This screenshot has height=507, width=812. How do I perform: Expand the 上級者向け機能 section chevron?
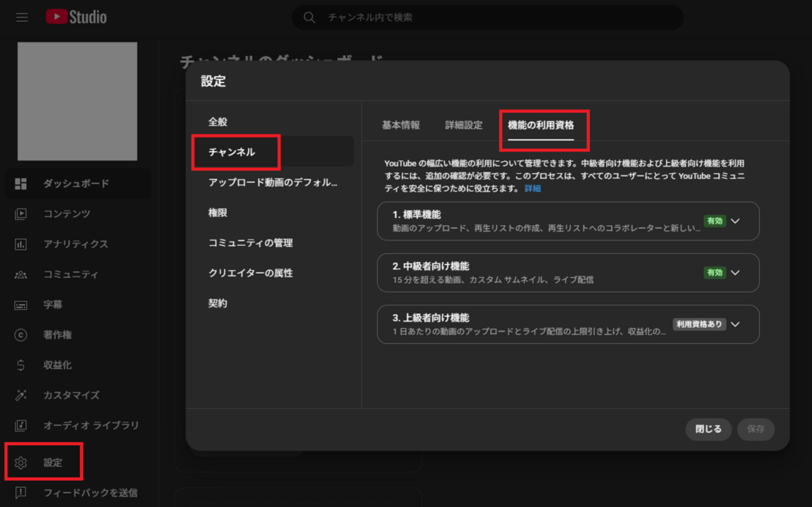click(x=735, y=324)
